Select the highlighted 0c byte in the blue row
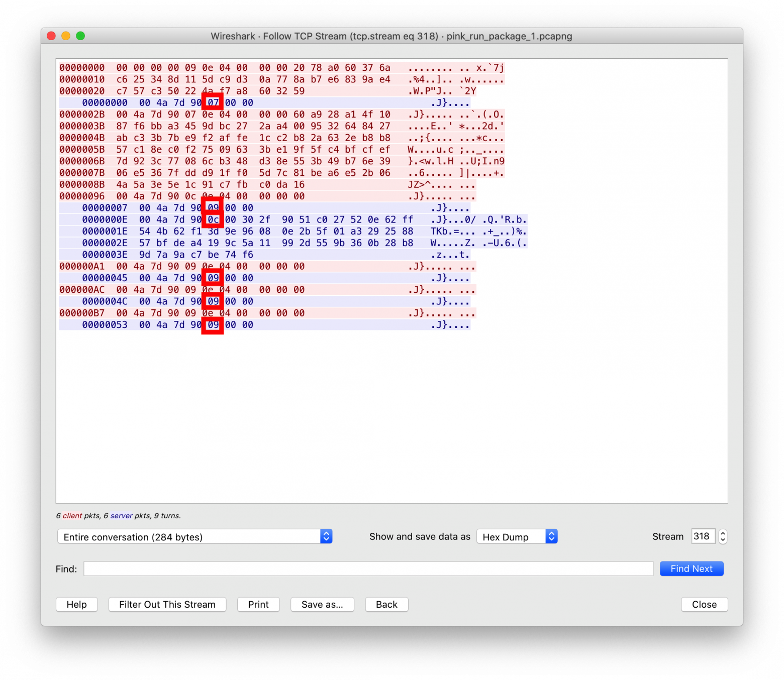The height and width of the screenshot is (680, 784). pyautogui.click(x=213, y=219)
